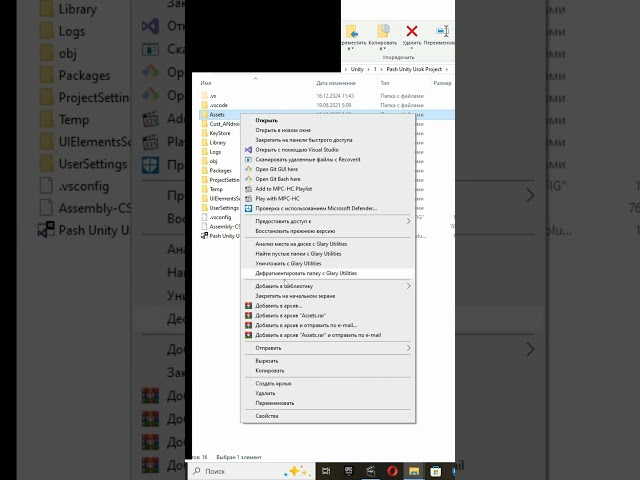Expand the 'Отправить' submenu
Viewport: 640px width, 480px height.
[408, 348]
